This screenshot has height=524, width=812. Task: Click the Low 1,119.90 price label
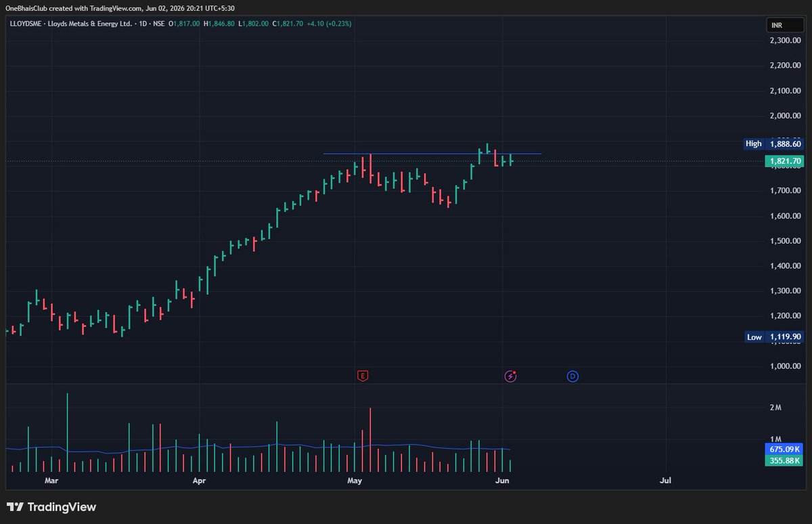click(773, 336)
